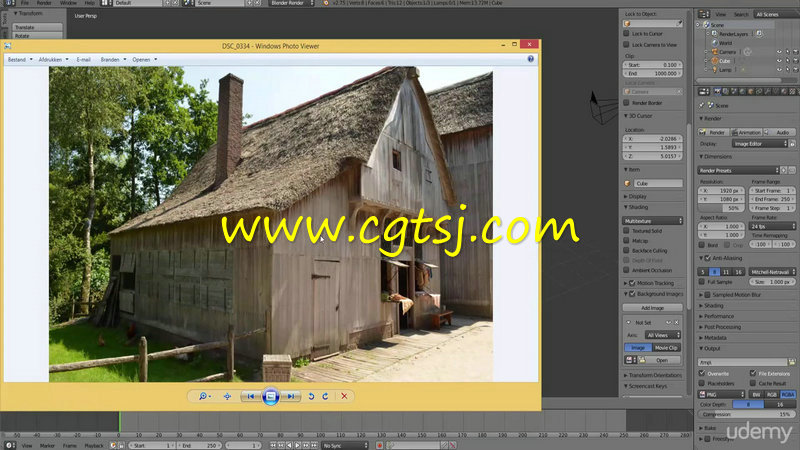This screenshot has height=450, width=800.
Task: Enable Matcap checkbox
Action: click(627, 241)
